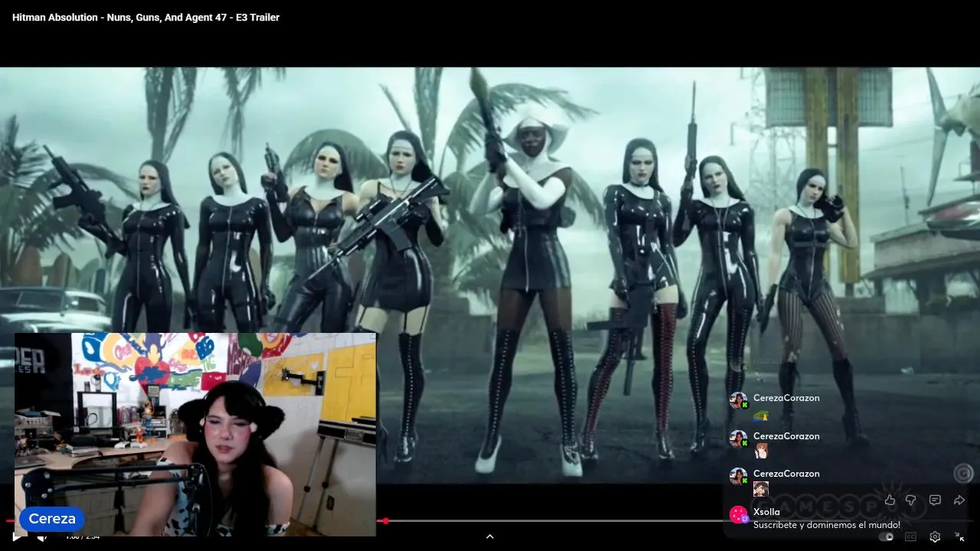Click the GameSpot circular G watermark logo
980x551 pixels.
tap(963, 473)
